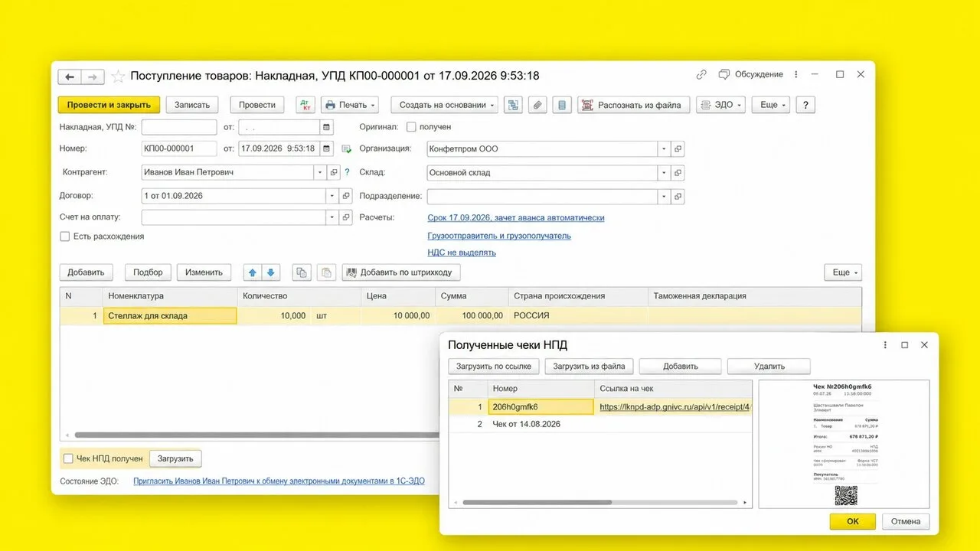Open Грузоотправитель и грузополучатель link

(499, 236)
